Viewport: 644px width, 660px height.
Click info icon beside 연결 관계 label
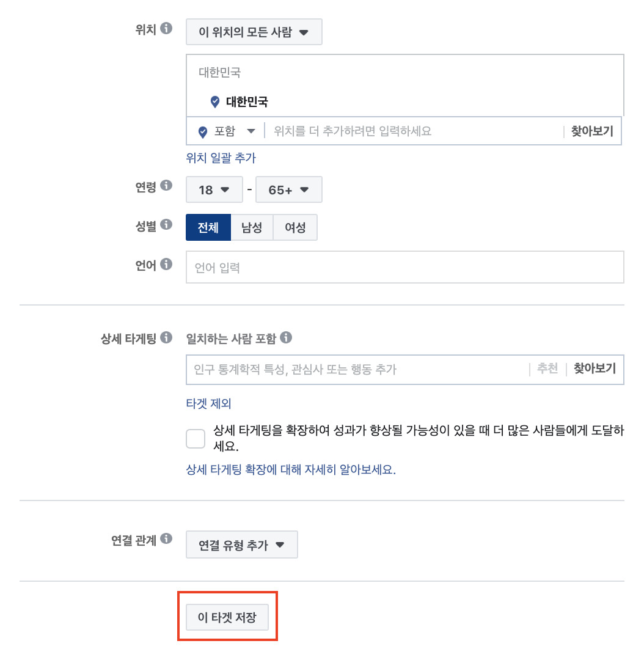[x=166, y=538]
